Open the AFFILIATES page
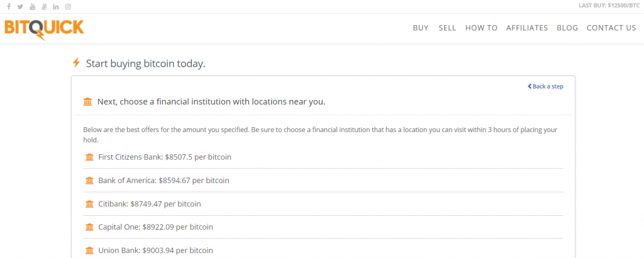Image resolution: width=644 pixels, height=258 pixels. tap(527, 28)
